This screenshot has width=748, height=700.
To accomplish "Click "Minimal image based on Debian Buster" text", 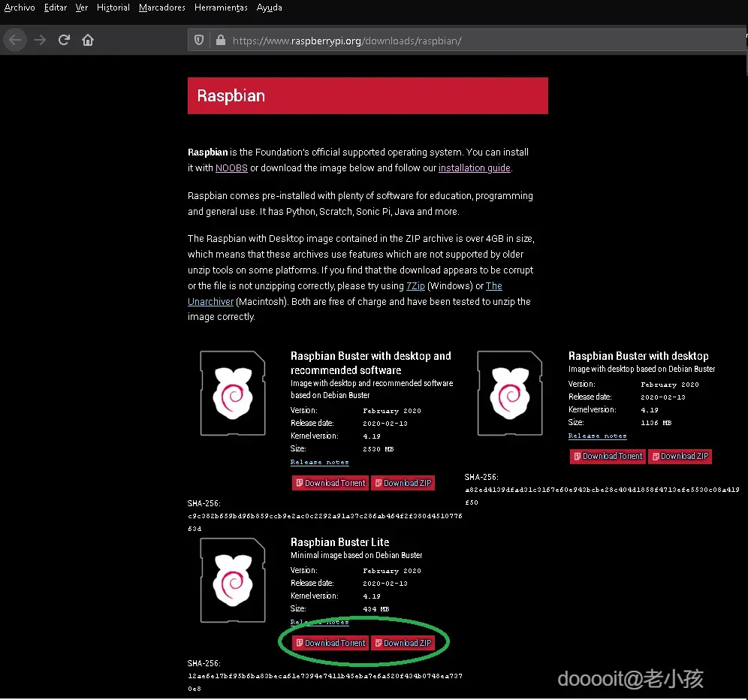I will [356, 556].
